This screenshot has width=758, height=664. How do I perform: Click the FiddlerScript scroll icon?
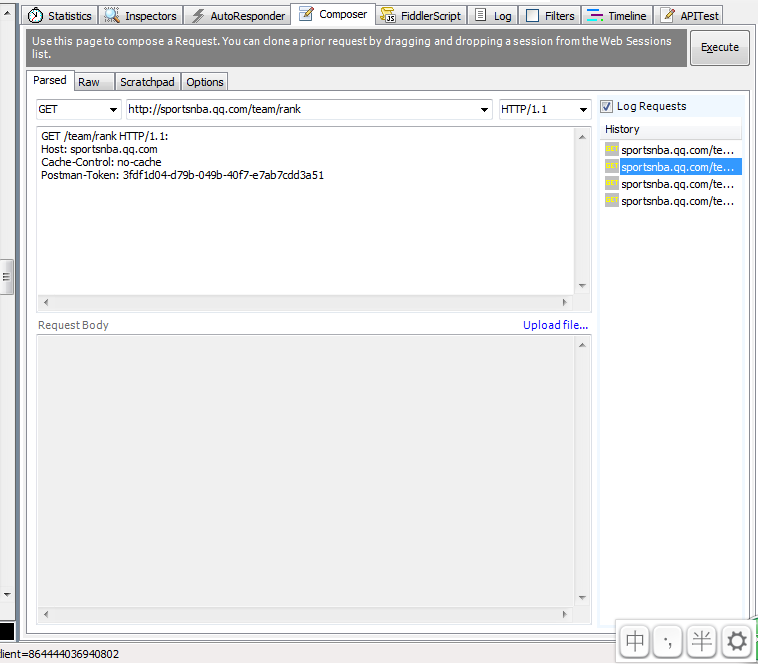pyautogui.click(x=388, y=15)
